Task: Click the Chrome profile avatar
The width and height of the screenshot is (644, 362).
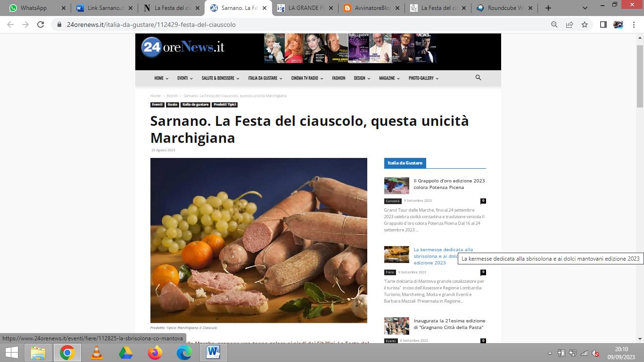Action: click(x=618, y=25)
